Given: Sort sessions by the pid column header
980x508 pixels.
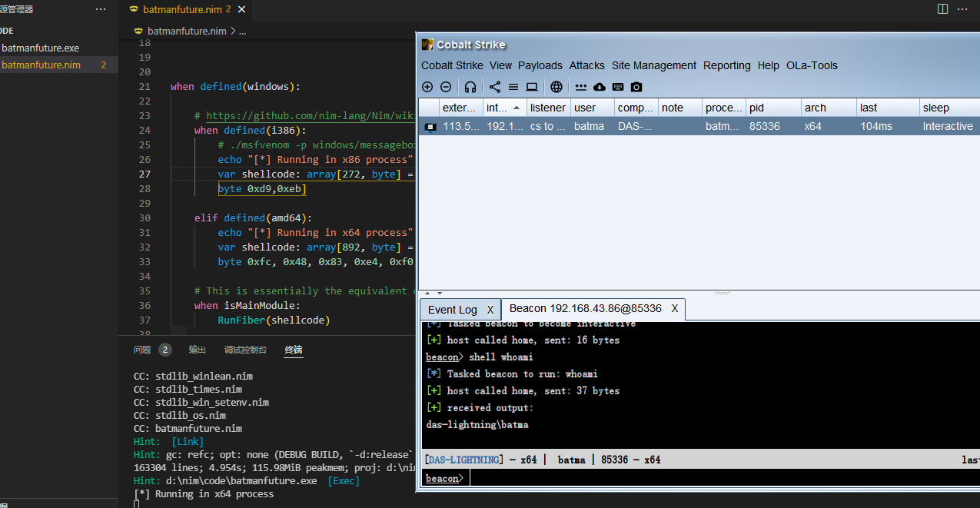Looking at the screenshot, I should 773,108.
